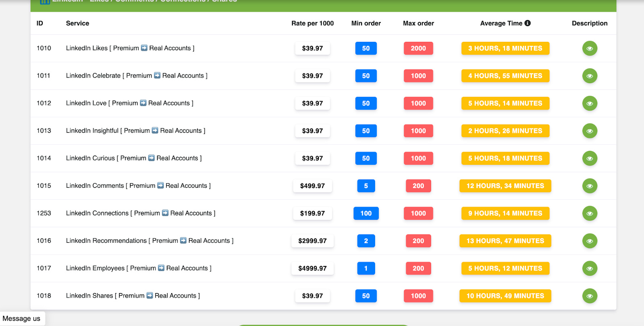Click the LinkedIn Shares service name
Screen dimensions: 644x326
(x=133, y=296)
